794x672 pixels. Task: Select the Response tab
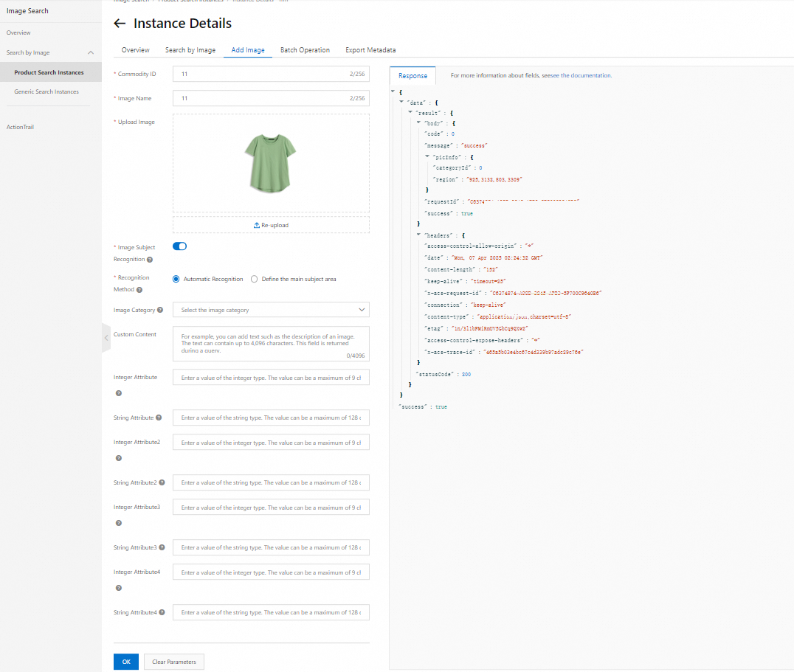[412, 75]
